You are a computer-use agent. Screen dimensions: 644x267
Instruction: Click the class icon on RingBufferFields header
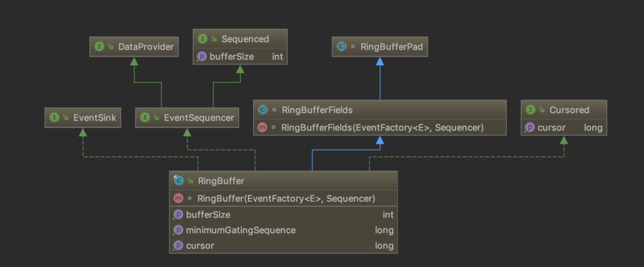(x=263, y=110)
